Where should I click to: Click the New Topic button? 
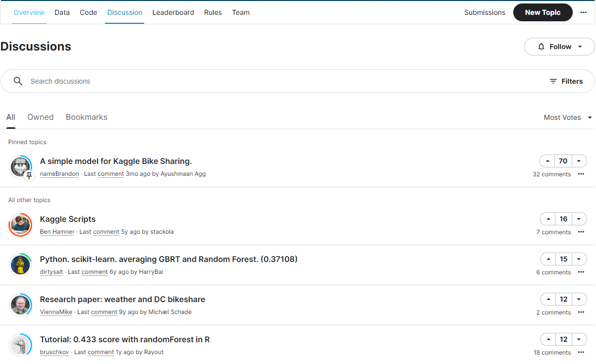click(x=542, y=12)
